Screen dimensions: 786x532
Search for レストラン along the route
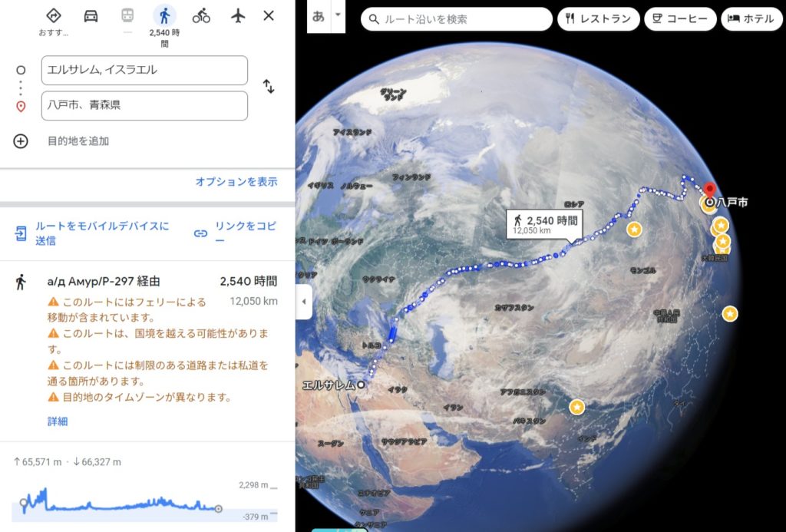click(x=598, y=19)
